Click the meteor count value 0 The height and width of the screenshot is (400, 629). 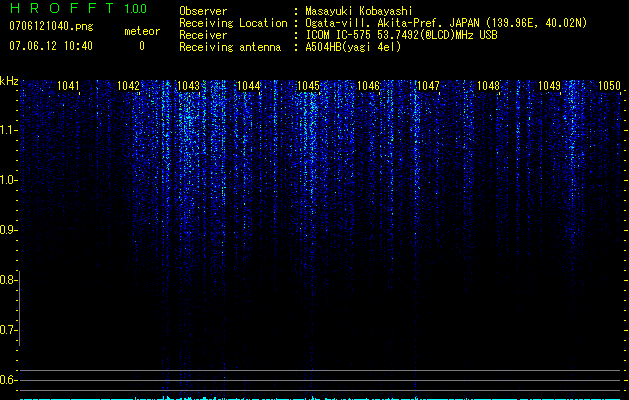(142, 46)
